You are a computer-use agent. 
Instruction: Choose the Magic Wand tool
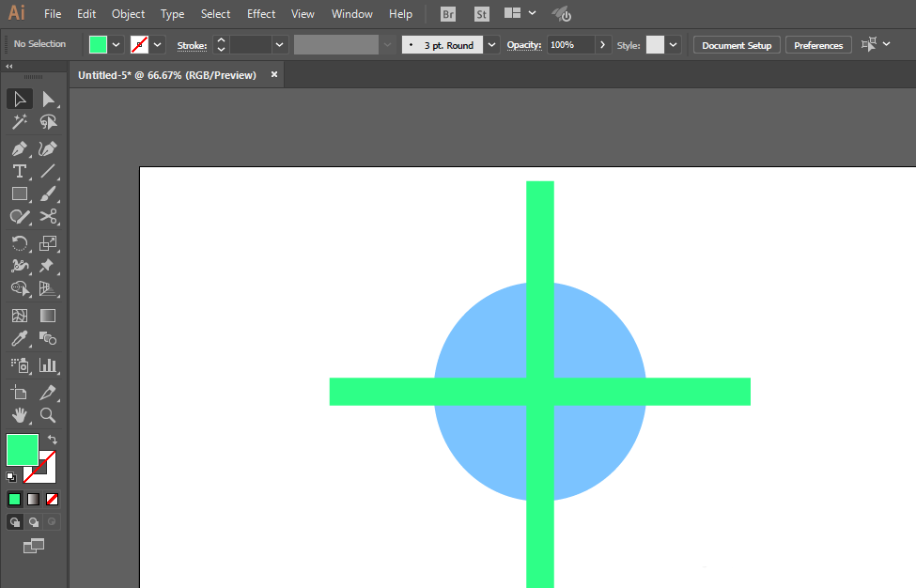[20, 122]
